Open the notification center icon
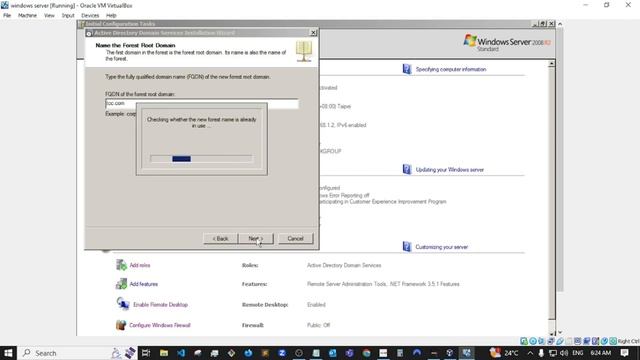This screenshot has width=640, height=360. [624, 353]
